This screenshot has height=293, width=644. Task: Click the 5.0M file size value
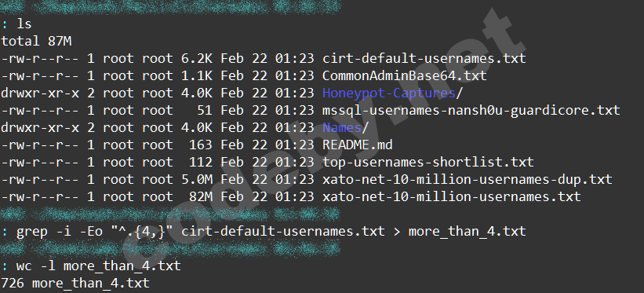coord(197,179)
